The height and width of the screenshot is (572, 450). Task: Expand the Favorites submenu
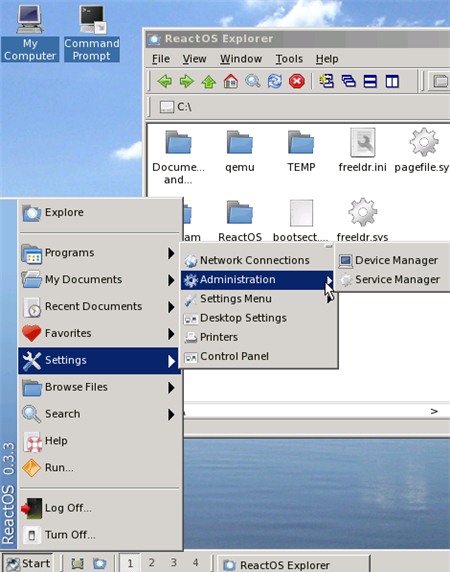pyautogui.click(x=100, y=333)
